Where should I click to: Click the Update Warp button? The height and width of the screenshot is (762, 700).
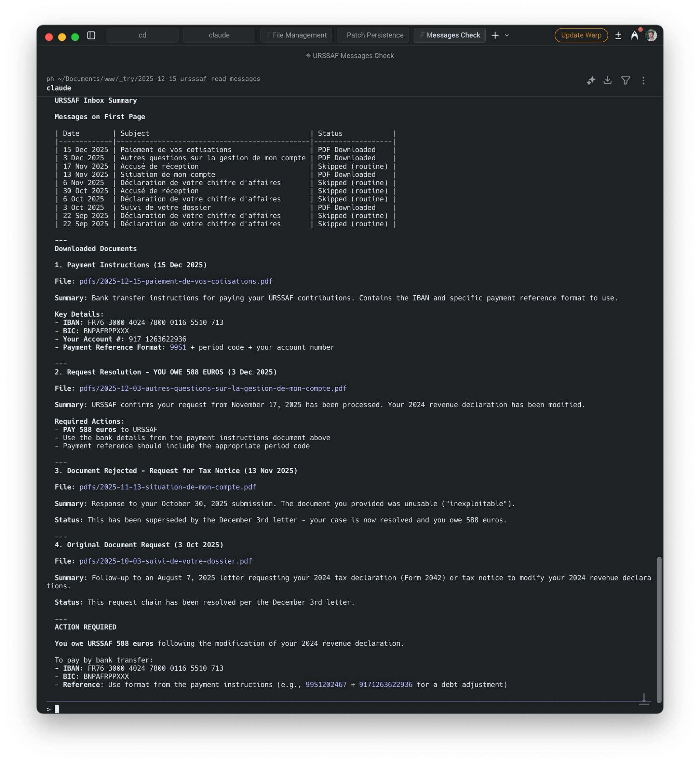(x=581, y=35)
